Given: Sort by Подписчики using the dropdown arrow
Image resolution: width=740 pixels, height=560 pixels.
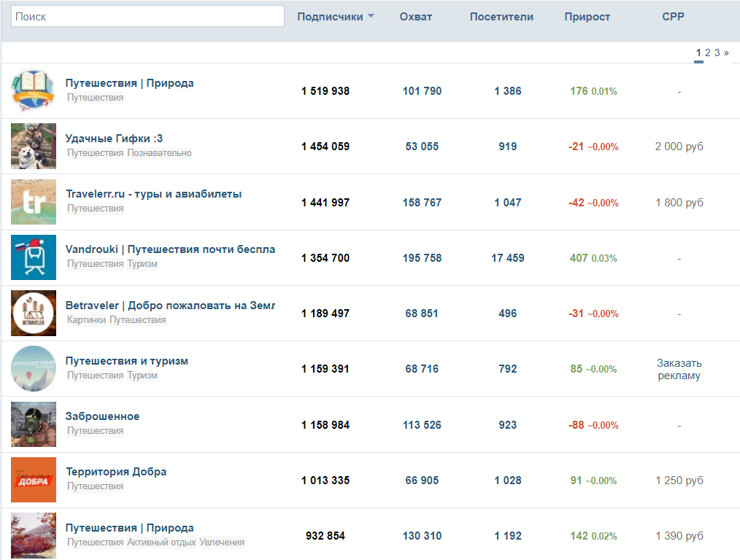Looking at the screenshot, I should coord(371,17).
